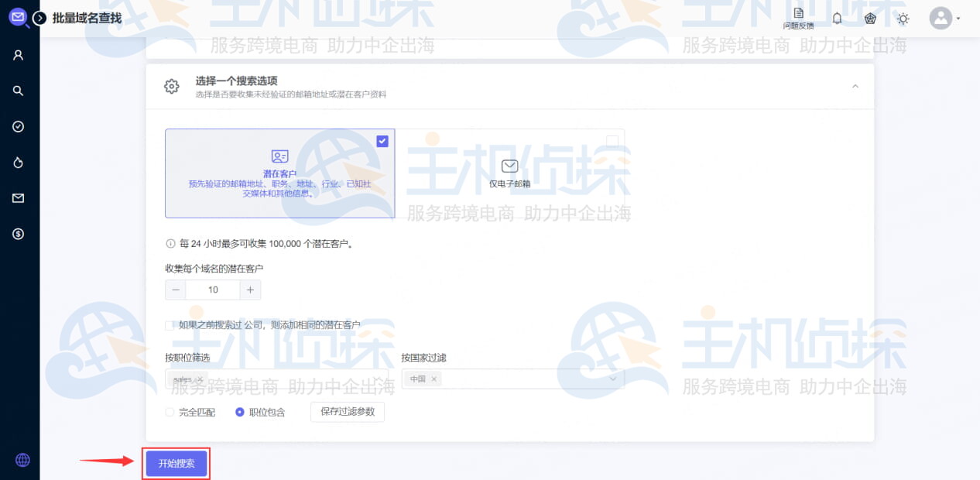The height and width of the screenshot is (480, 980).
Task: Open the notification bell icon
Action: pyautogui.click(x=837, y=18)
